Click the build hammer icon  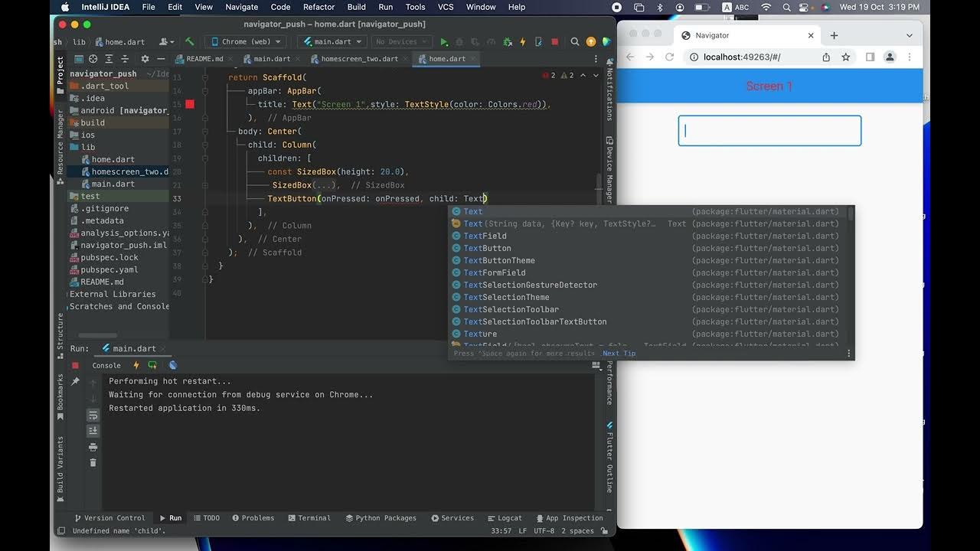[190, 41]
